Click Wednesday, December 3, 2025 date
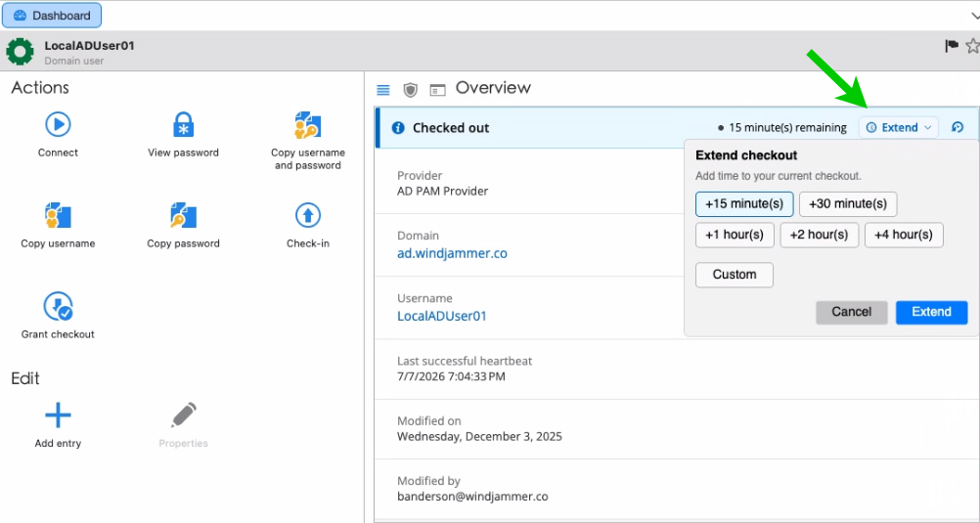 [x=479, y=436]
